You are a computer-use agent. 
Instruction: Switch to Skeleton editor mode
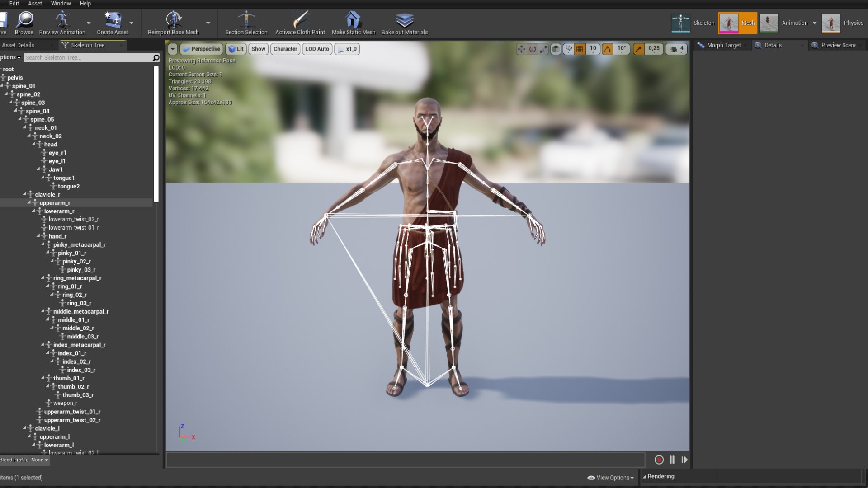point(693,23)
